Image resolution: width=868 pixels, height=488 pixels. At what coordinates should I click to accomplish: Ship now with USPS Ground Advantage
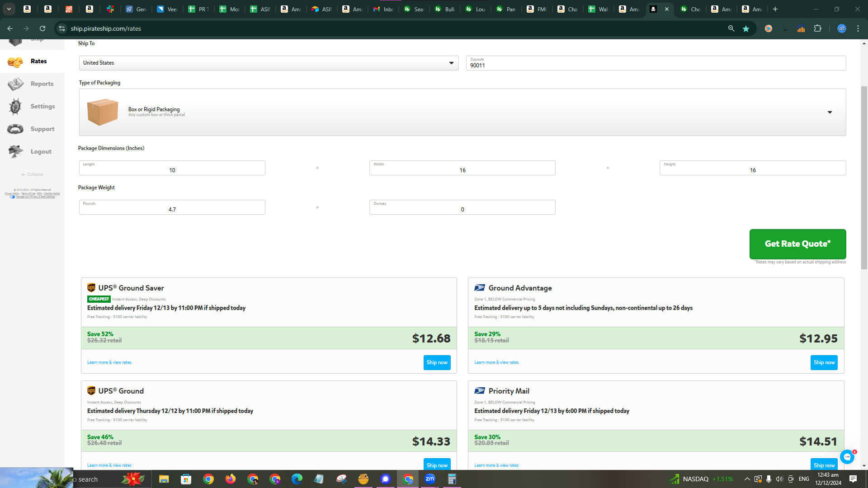(x=824, y=362)
